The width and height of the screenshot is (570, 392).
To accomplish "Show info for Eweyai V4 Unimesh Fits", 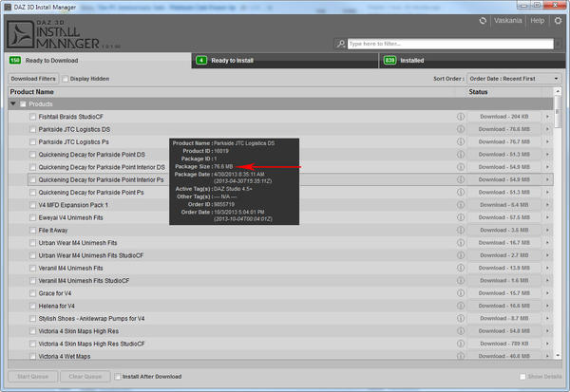I will pos(461,217).
